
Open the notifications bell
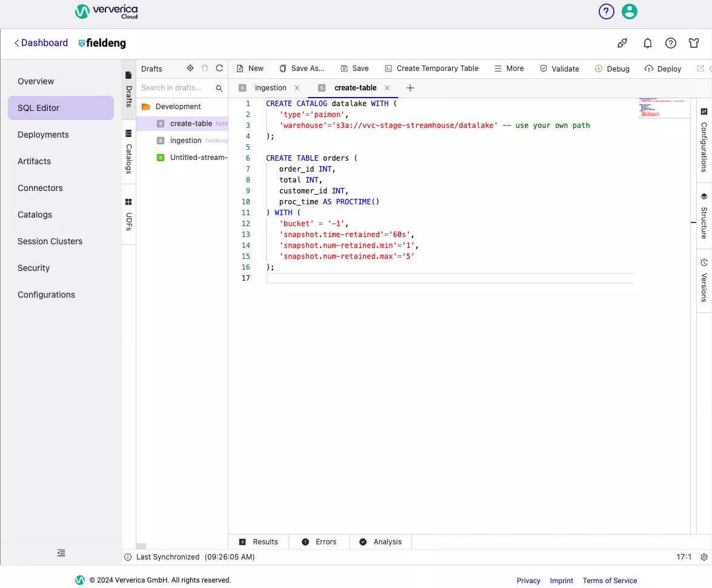click(x=648, y=43)
